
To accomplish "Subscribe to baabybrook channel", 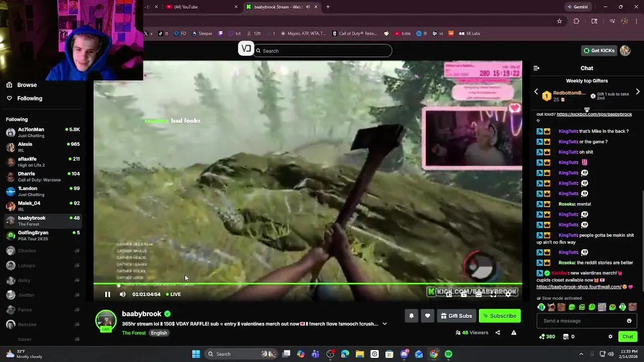I will [x=500, y=316].
